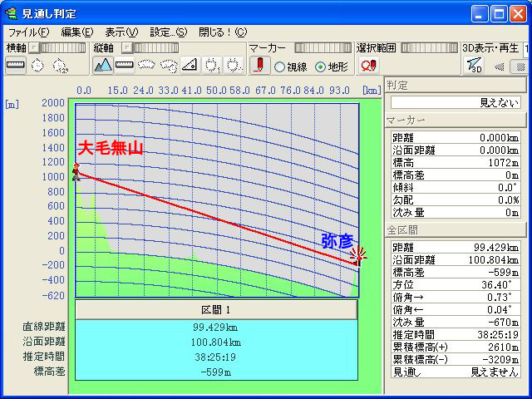
Task: Click the 100.804km value in 区間 1
Action: click(x=215, y=342)
